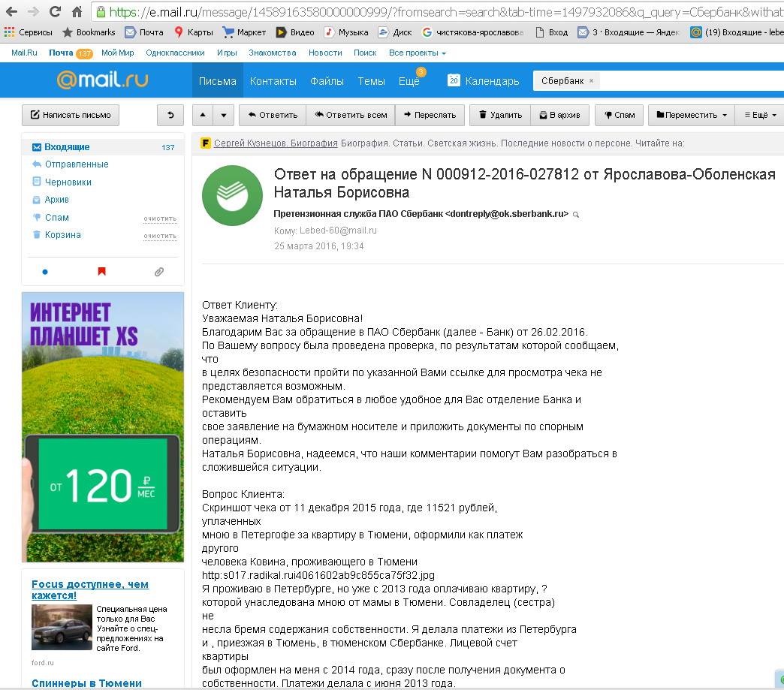This screenshot has height=690, width=784.
Task: Go forward with the browser forward arrow
Action: [x=33, y=11]
